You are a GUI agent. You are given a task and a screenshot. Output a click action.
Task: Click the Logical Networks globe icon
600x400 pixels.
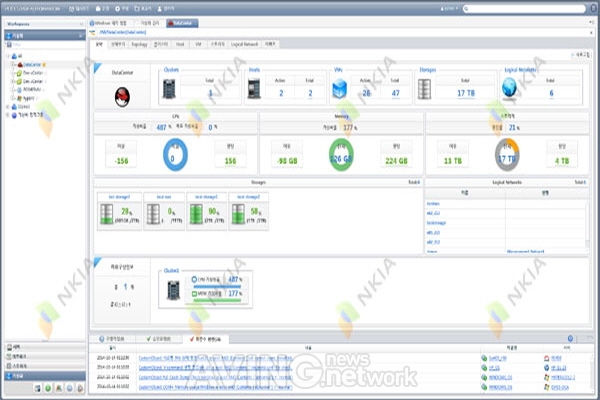[x=509, y=88]
